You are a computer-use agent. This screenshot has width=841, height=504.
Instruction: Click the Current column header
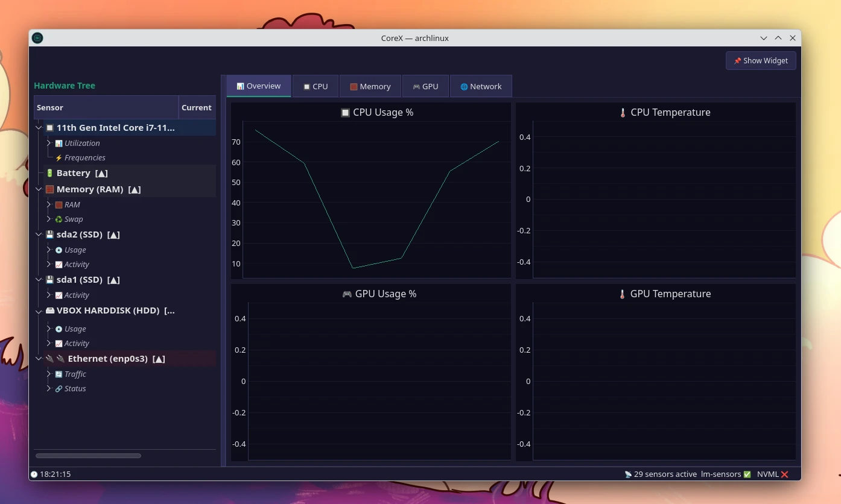coord(197,107)
